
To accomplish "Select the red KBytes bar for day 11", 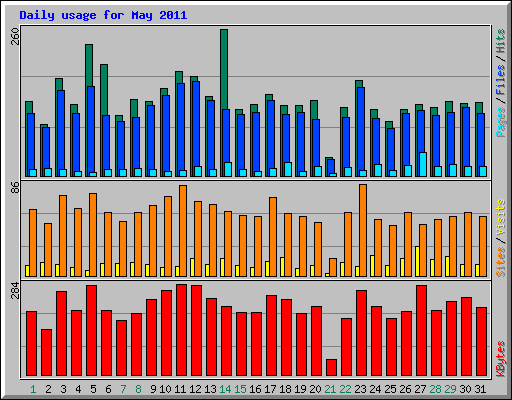I will pyautogui.click(x=181, y=330).
